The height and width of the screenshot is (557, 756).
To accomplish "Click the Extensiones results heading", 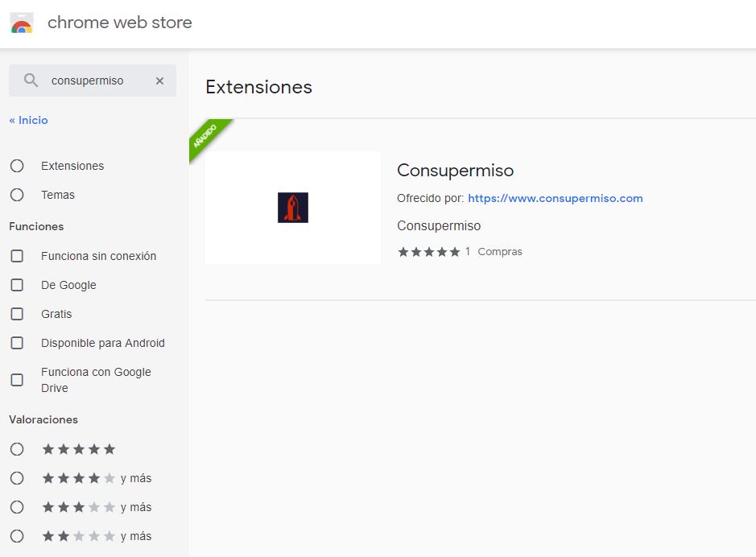I will [x=259, y=87].
